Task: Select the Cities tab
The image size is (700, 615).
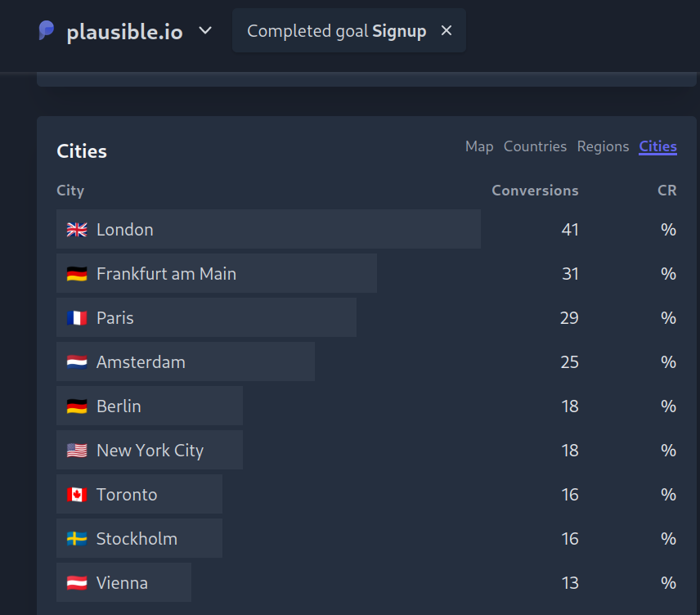Action: pyautogui.click(x=657, y=146)
